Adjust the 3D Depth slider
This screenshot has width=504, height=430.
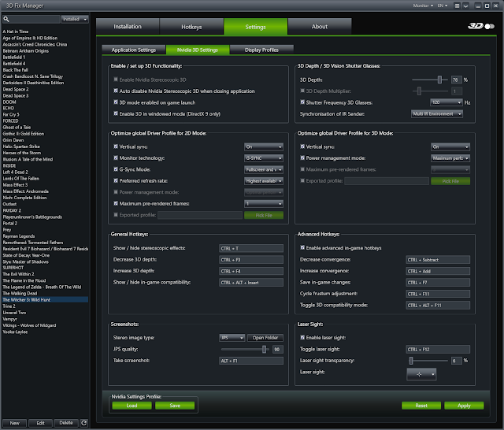[439, 80]
